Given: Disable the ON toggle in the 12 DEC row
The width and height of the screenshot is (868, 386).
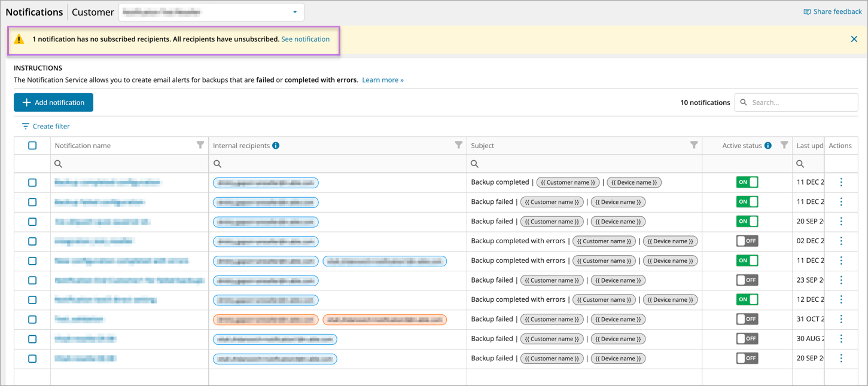Looking at the screenshot, I should pyautogui.click(x=747, y=300).
